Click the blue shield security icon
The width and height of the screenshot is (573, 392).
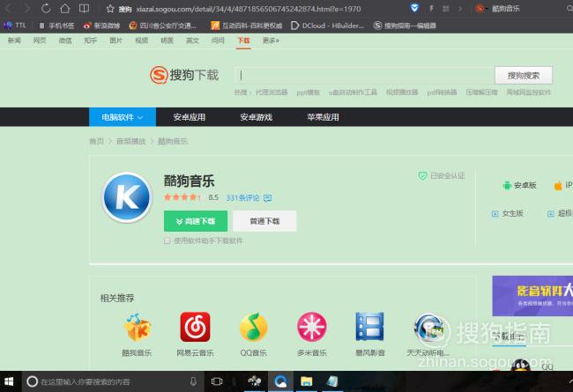point(414,8)
